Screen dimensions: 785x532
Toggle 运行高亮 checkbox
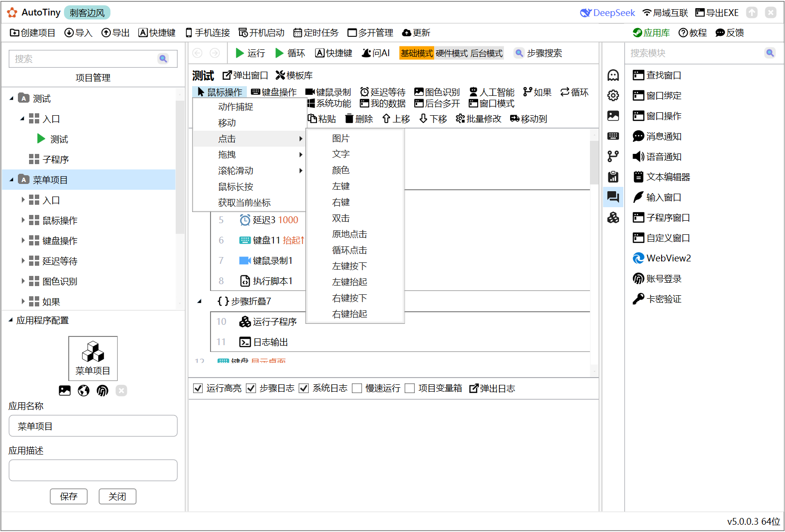click(197, 388)
